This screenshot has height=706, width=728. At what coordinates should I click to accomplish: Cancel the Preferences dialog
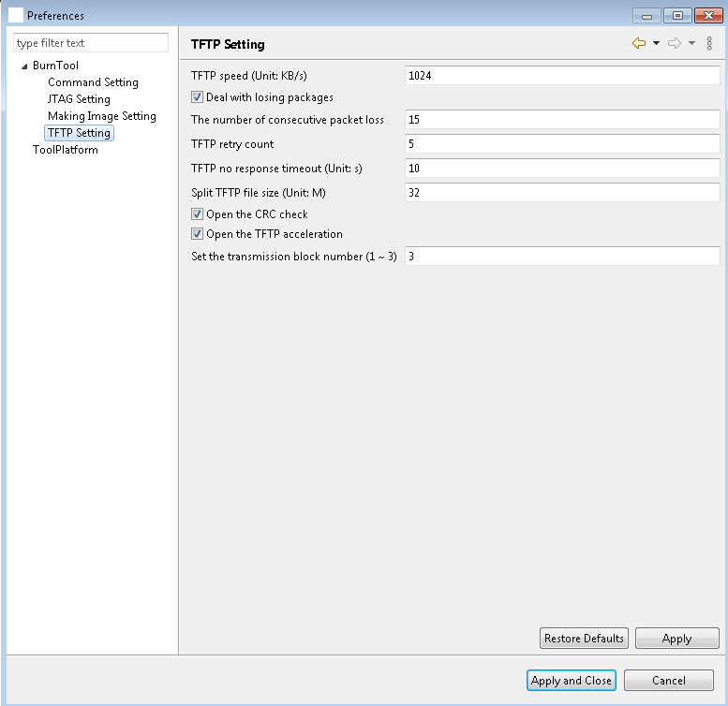668,681
